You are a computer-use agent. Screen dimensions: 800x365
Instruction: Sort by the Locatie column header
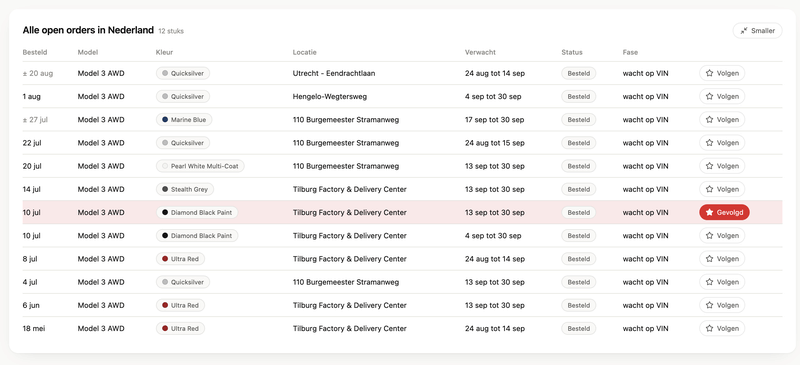point(305,52)
